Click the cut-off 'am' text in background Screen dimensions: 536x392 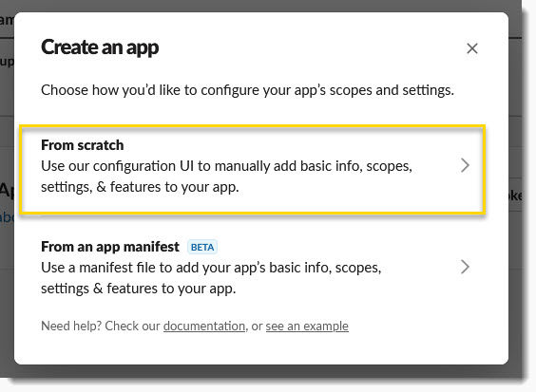7,20
